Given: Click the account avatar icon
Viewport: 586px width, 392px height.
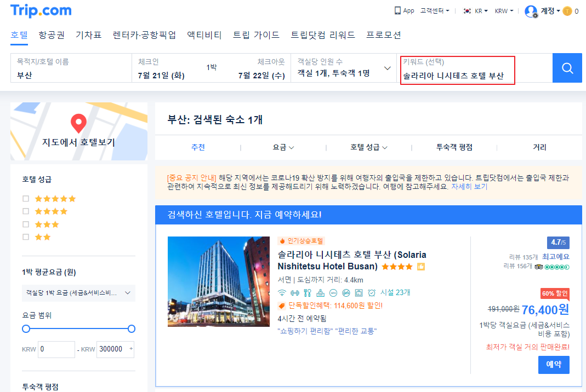Looking at the screenshot, I should pyautogui.click(x=531, y=11).
